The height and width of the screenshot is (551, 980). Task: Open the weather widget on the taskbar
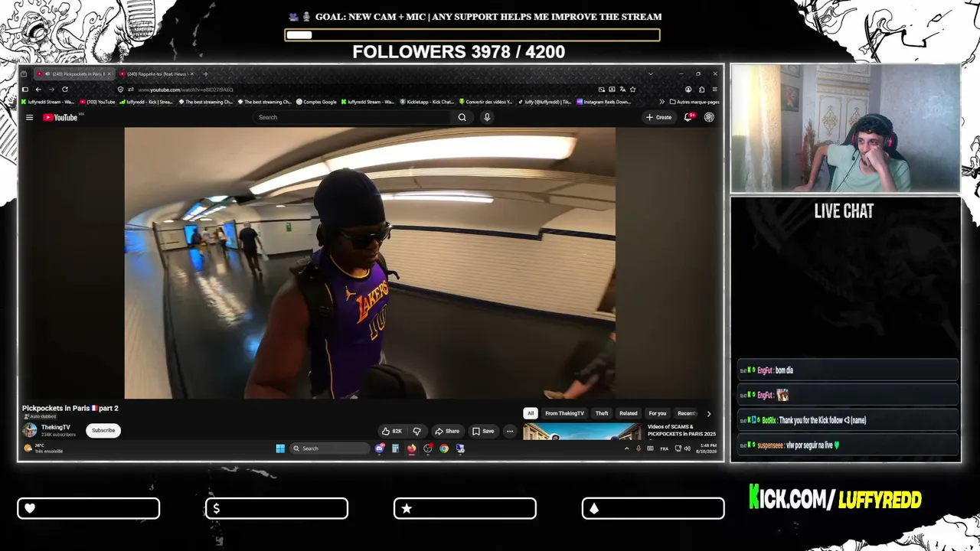coord(44,448)
